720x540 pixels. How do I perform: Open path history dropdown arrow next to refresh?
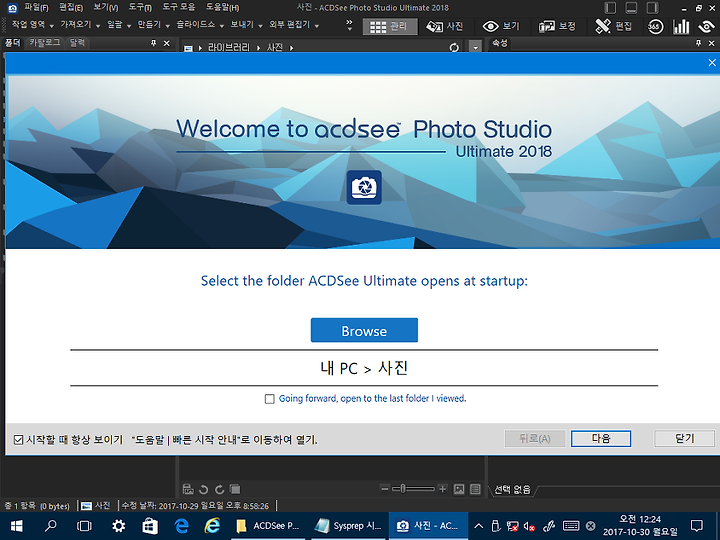click(x=475, y=47)
